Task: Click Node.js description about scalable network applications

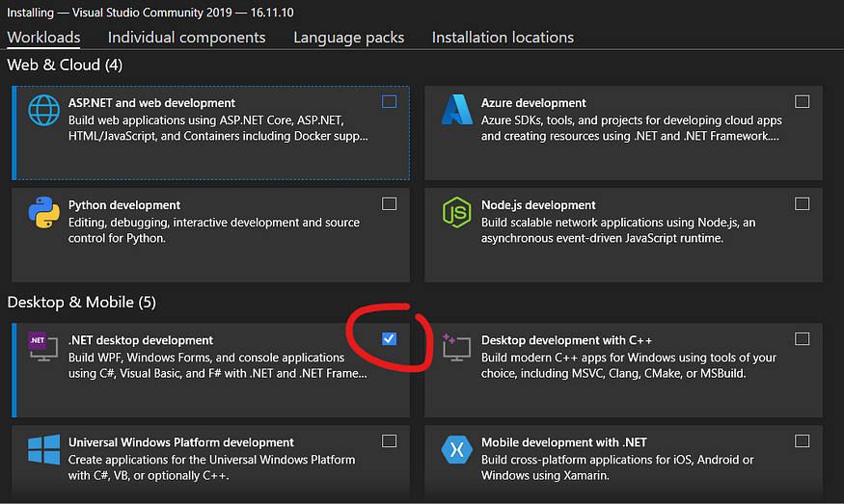Action: [x=618, y=230]
